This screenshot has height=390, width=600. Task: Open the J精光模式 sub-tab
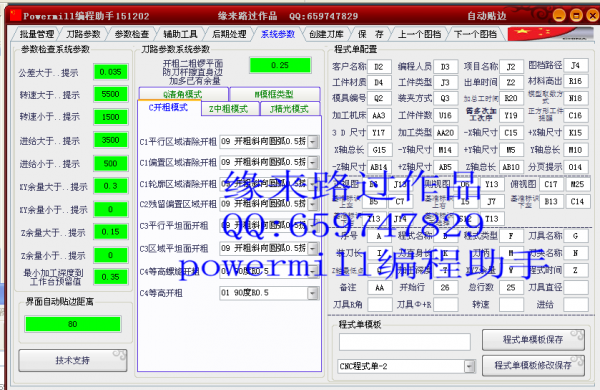tap(289, 109)
